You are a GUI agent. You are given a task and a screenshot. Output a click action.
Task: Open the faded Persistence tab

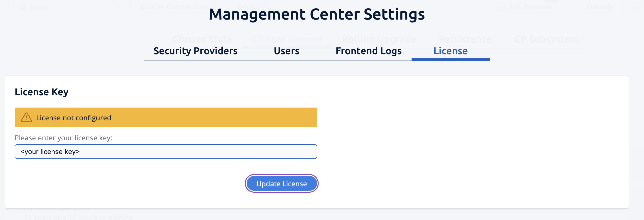click(x=465, y=39)
